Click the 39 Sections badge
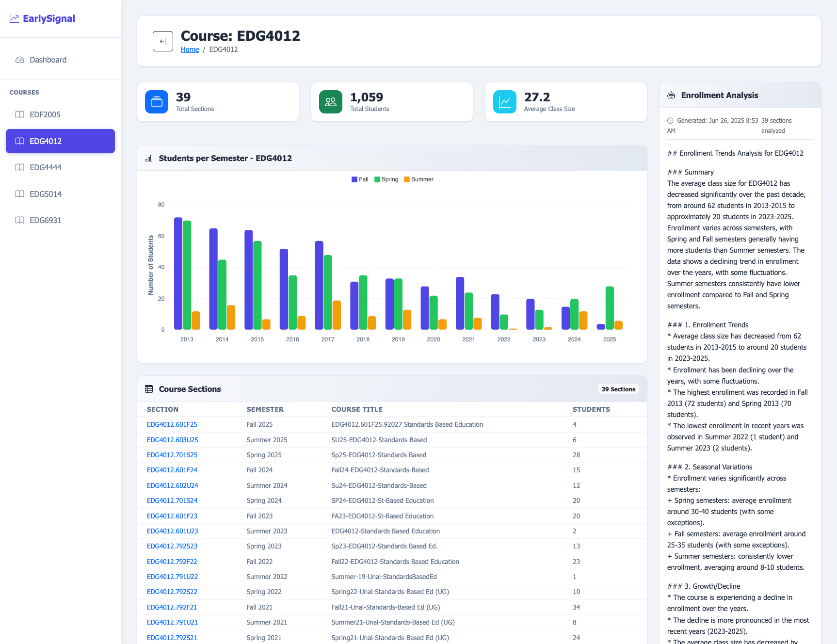The image size is (837, 644). (618, 389)
